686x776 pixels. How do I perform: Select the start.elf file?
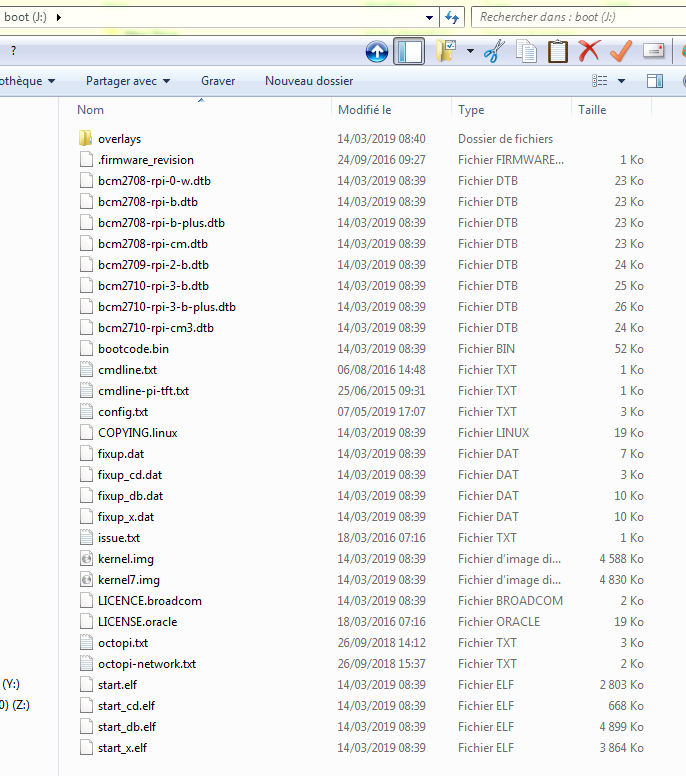point(117,685)
